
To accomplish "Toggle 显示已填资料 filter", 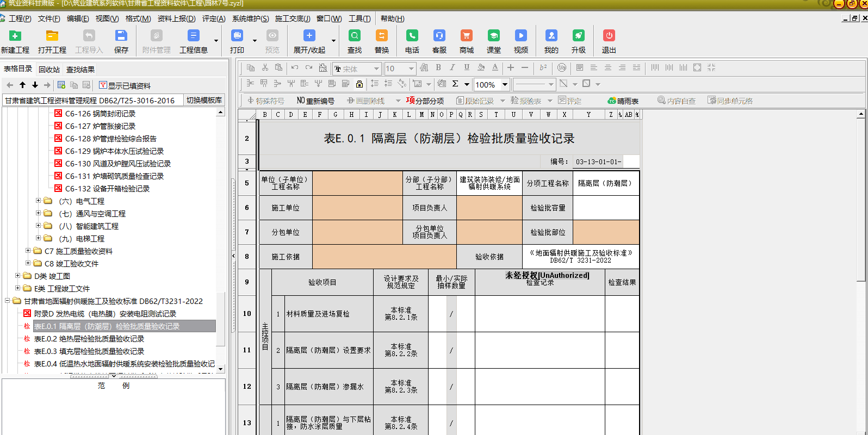I will click(x=125, y=85).
